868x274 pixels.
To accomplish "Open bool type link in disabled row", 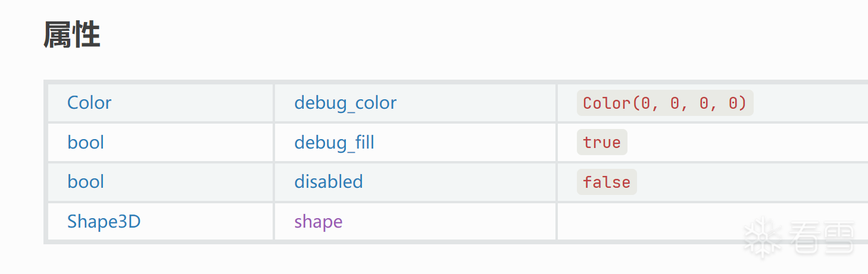I will point(86,182).
